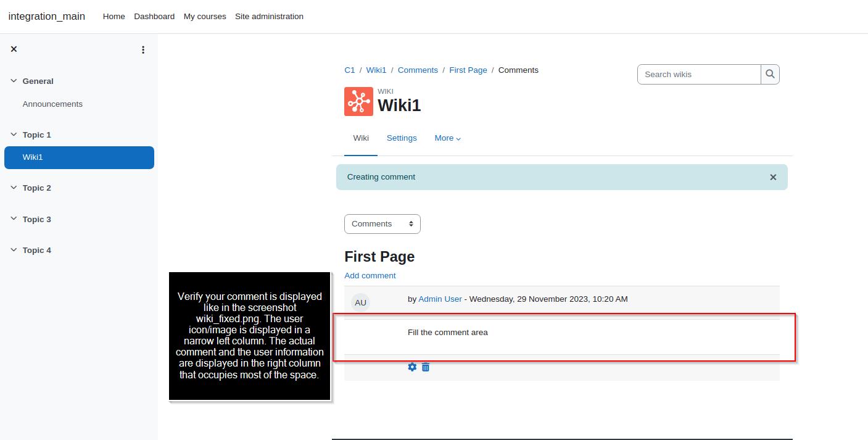
Task: Expand the Topic 4 section
Action: coord(14,250)
